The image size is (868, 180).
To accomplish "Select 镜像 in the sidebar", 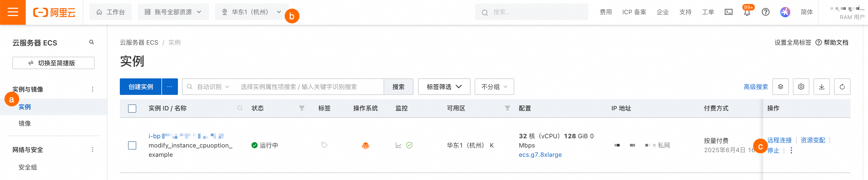I will pyautogui.click(x=25, y=124).
